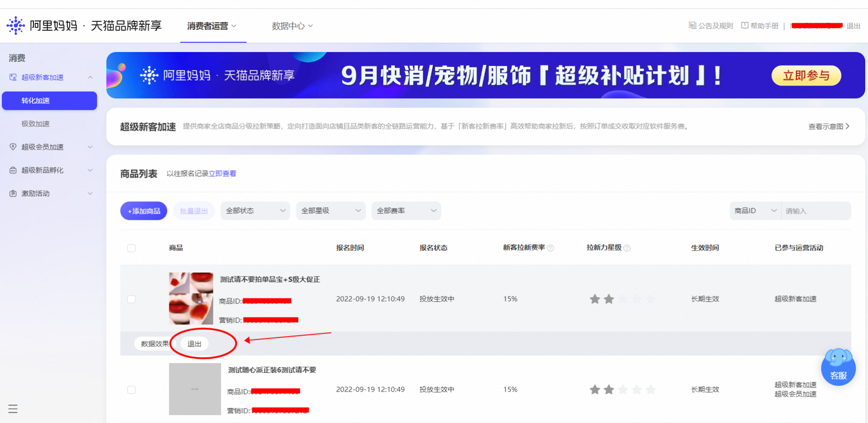Image resolution: width=868 pixels, height=423 pixels.
Task: Click the 批量退出 button
Action: 194,211
